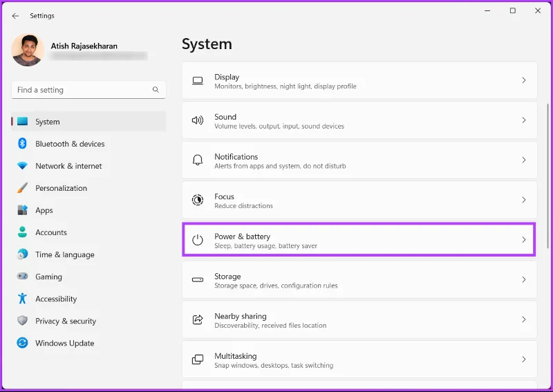This screenshot has width=553, height=392.
Task: Click the Gaming controller icon
Action: tap(22, 276)
